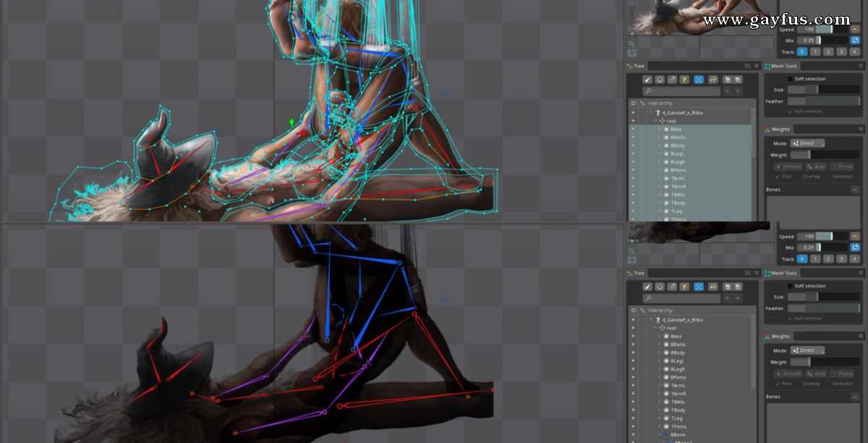This screenshot has width=868, height=443.
Task: Click fit-to-view frame icon in lower preview corner
Action: coord(631,259)
